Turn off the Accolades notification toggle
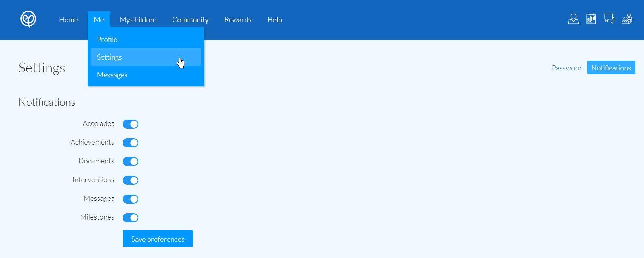 (x=131, y=124)
